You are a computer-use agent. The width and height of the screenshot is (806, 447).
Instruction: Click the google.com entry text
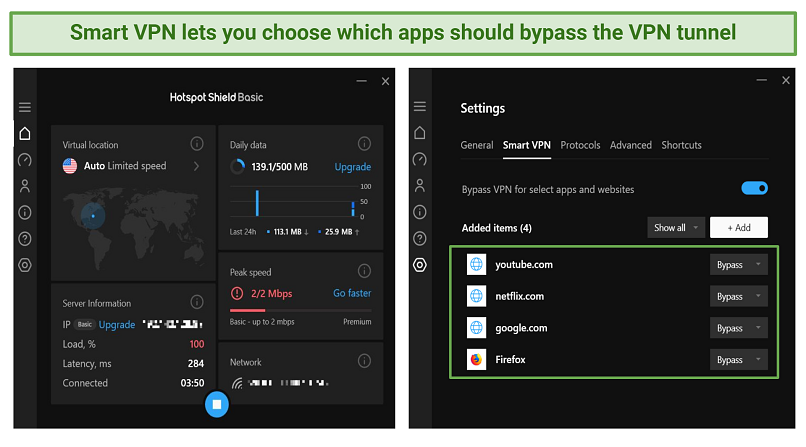coord(521,328)
